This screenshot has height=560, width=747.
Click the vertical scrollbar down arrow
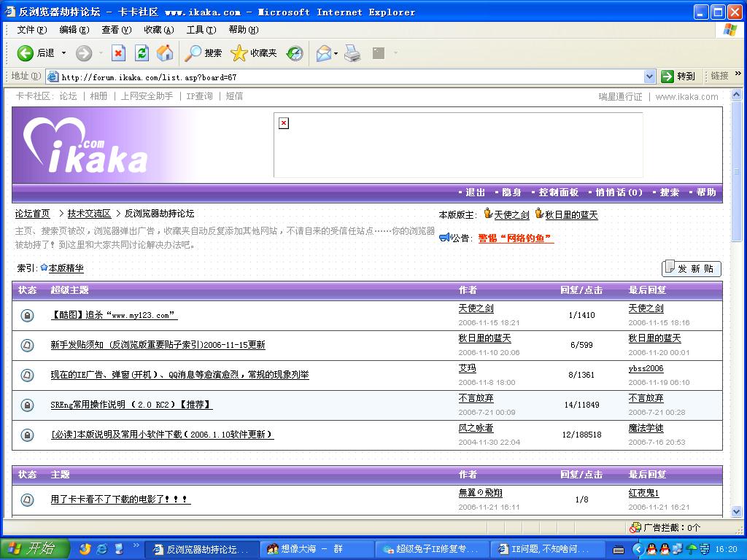737,512
